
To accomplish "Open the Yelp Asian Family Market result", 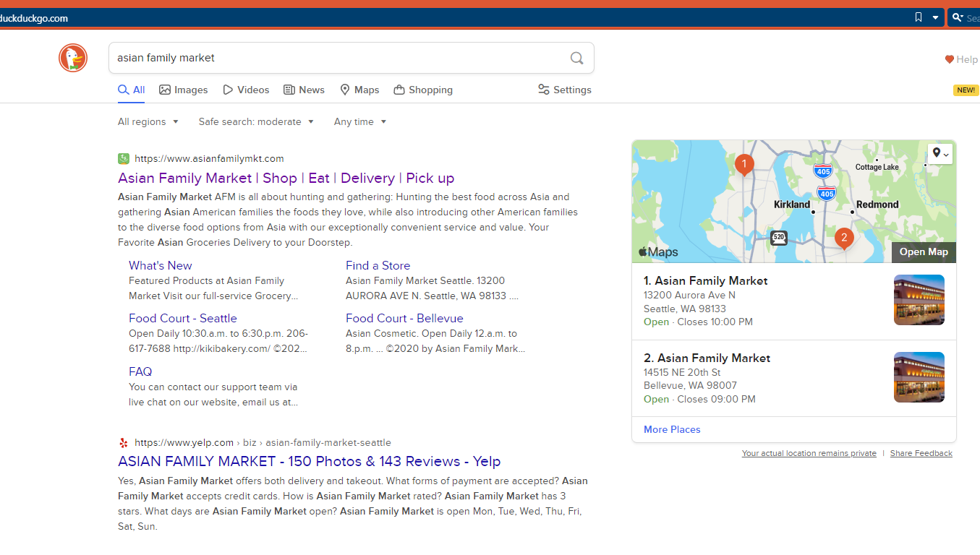I will coord(310,461).
